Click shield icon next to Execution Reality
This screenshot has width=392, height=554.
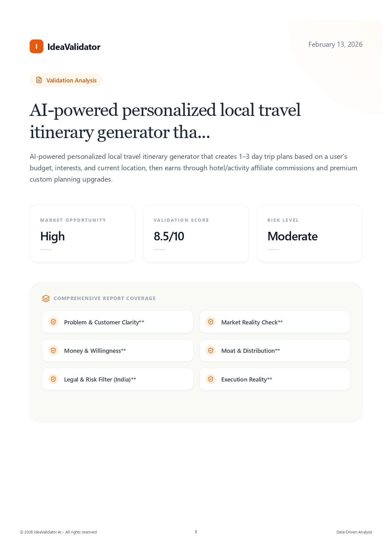pos(211,379)
